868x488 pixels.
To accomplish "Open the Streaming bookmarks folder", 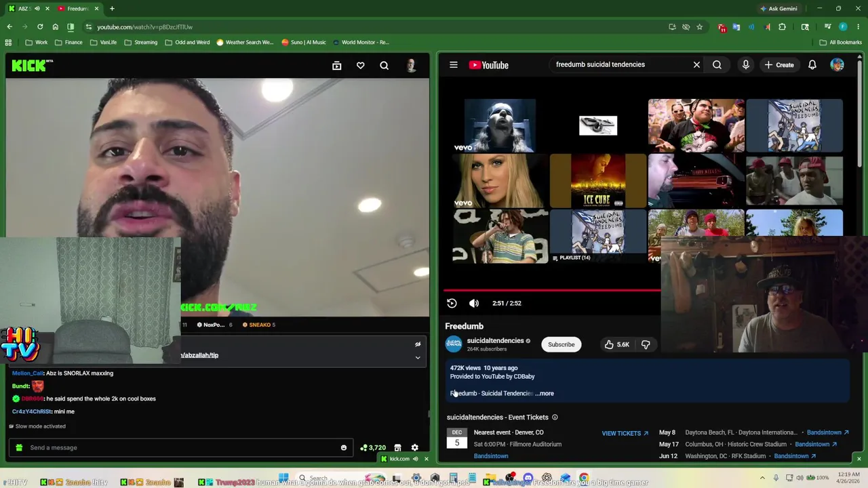I will 140,42.
